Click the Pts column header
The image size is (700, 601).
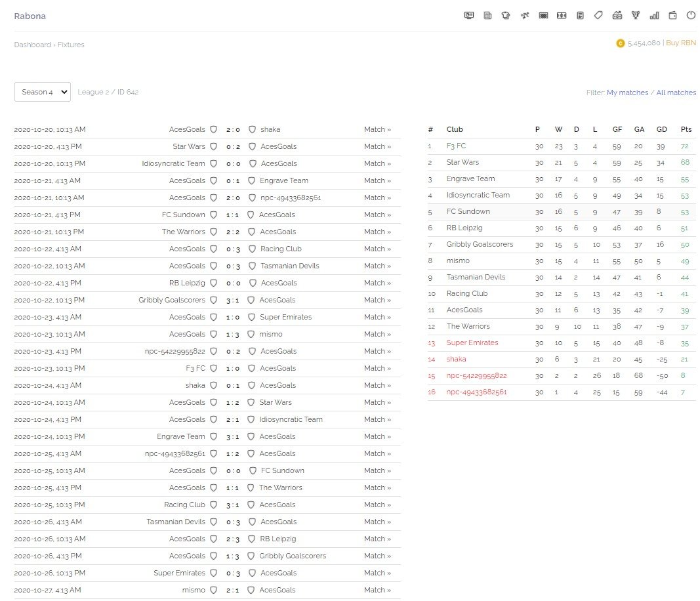[x=686, y=129]
